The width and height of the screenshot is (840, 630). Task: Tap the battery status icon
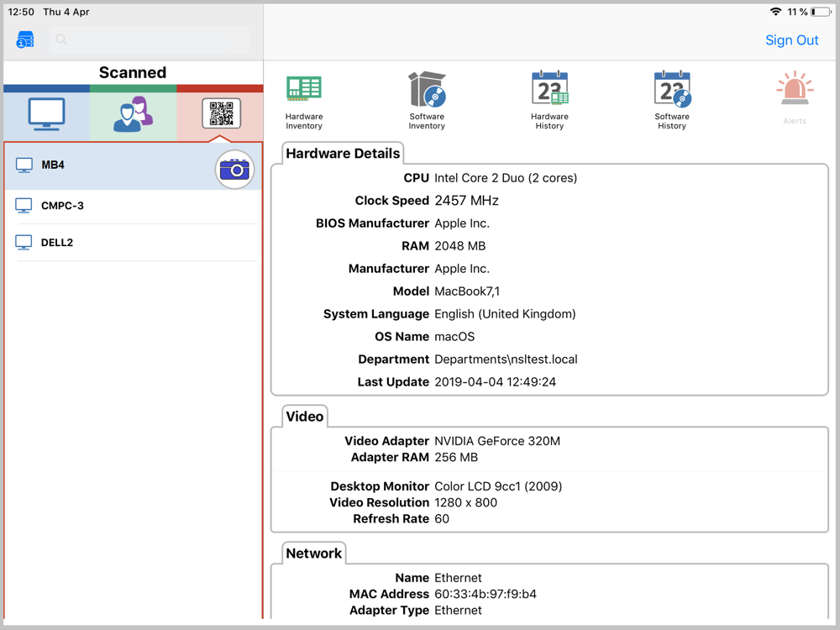pos(822,12)
